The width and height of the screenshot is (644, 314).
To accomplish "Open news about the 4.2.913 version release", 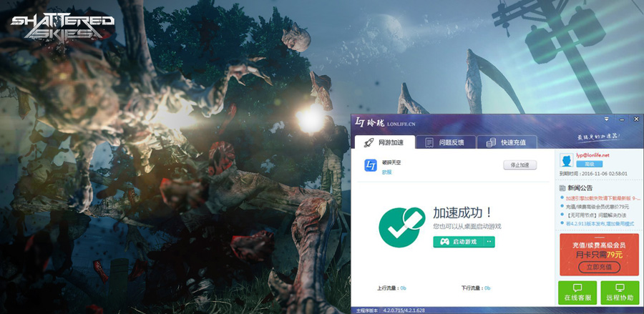I will [600, 224].
